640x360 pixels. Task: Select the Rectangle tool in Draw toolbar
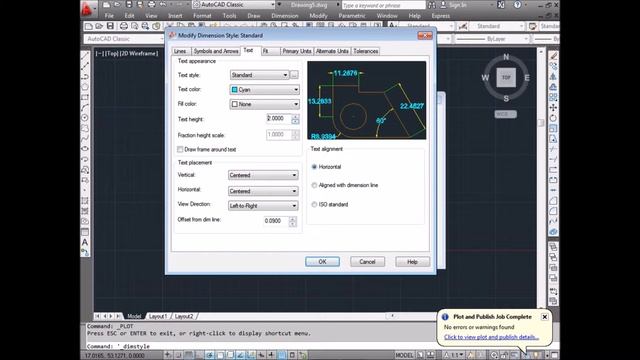pyautogui.click(x=85, y=98)
